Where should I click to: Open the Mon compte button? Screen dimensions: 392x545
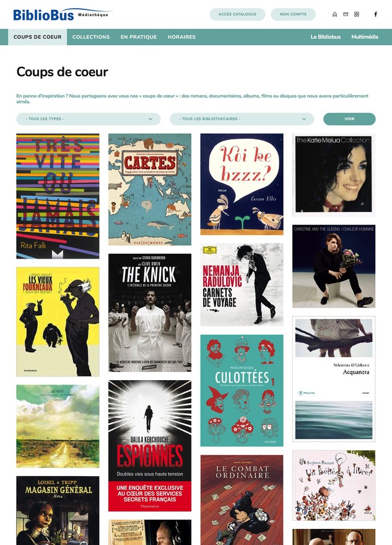[293, 14]
